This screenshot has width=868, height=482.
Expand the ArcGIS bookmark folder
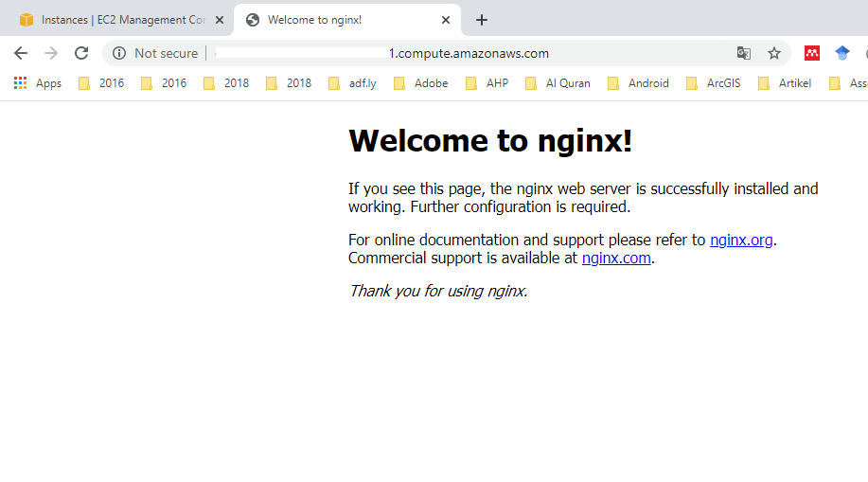[x=713, y=83]
